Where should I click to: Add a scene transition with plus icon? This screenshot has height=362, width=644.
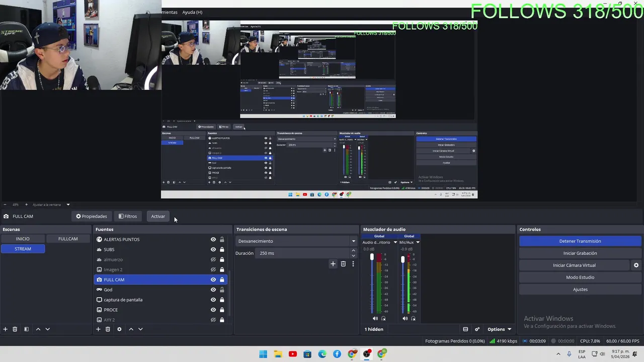tap(333, 264)
